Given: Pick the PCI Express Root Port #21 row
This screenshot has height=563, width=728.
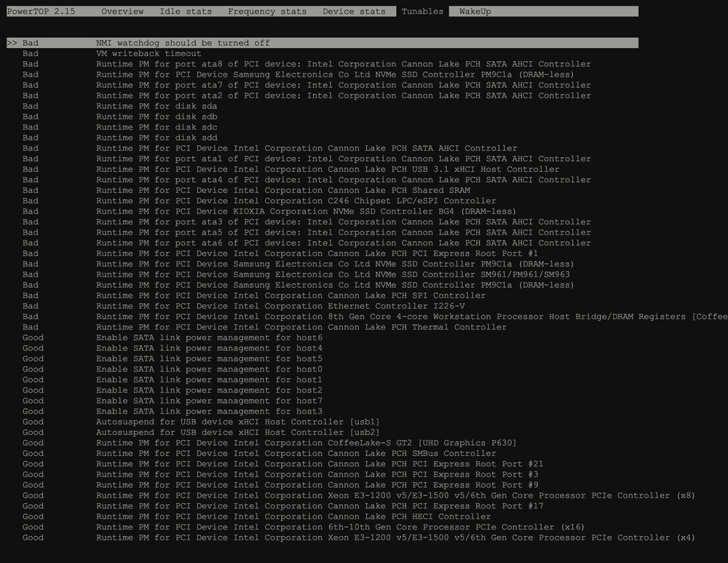Looking at the screenshot, I should tap(282, 464).
